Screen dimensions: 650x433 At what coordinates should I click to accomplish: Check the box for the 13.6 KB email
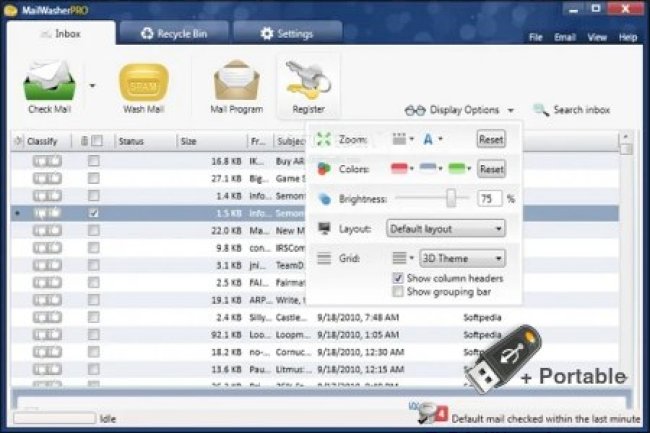(x=94, y=369)
